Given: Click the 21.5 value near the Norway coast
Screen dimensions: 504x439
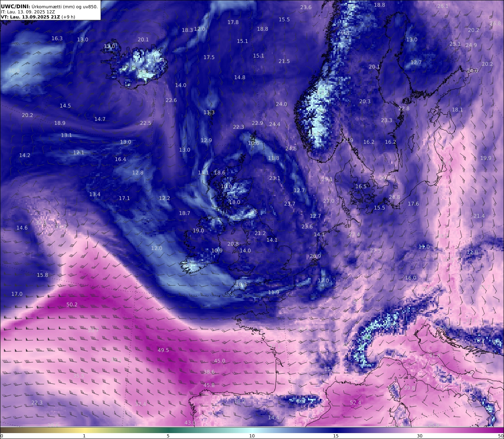Looking at the screenshot, I should pyautogui.click(x=284, y=61).
